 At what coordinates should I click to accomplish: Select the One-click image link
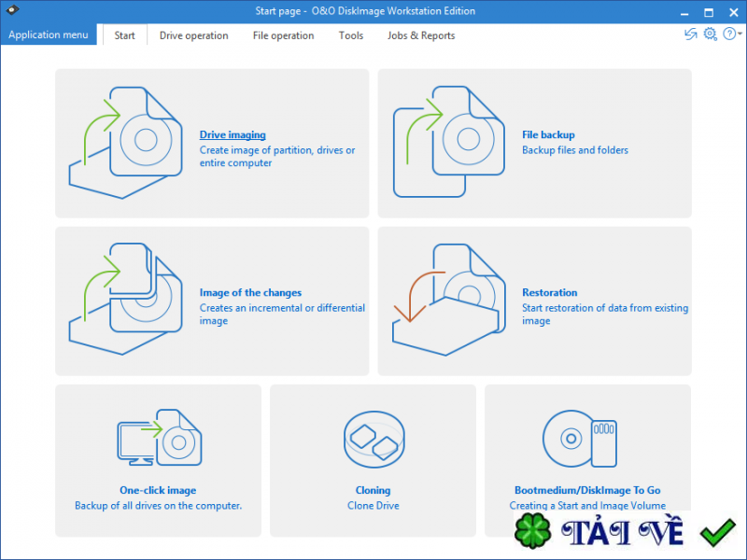click(158, 490)
